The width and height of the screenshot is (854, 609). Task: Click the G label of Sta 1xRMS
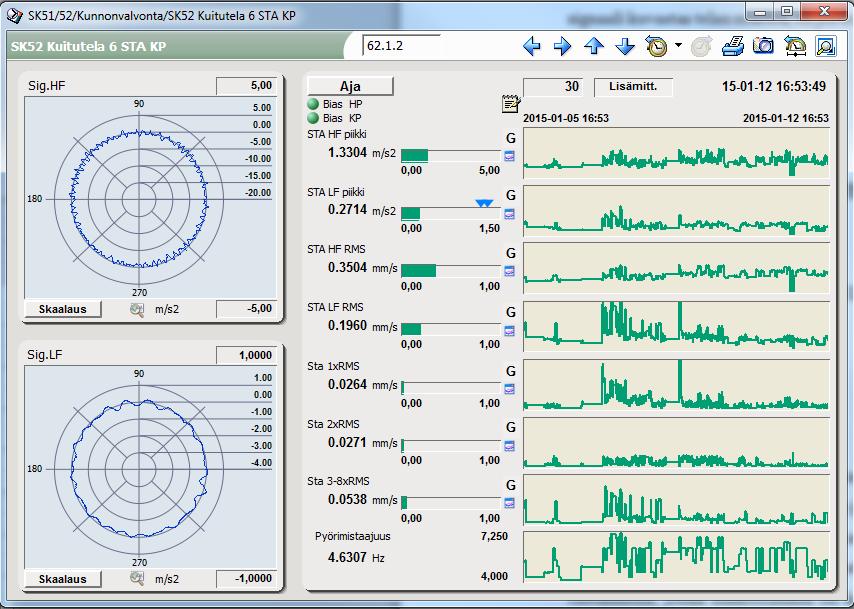pos(511,371)
